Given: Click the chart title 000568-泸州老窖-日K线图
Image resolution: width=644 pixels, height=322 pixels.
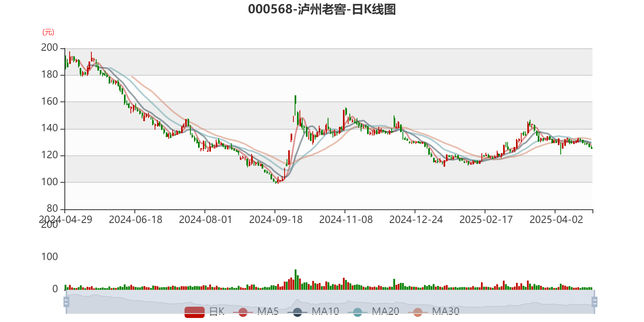Looking at the screenshot, I should click(322, 9).
